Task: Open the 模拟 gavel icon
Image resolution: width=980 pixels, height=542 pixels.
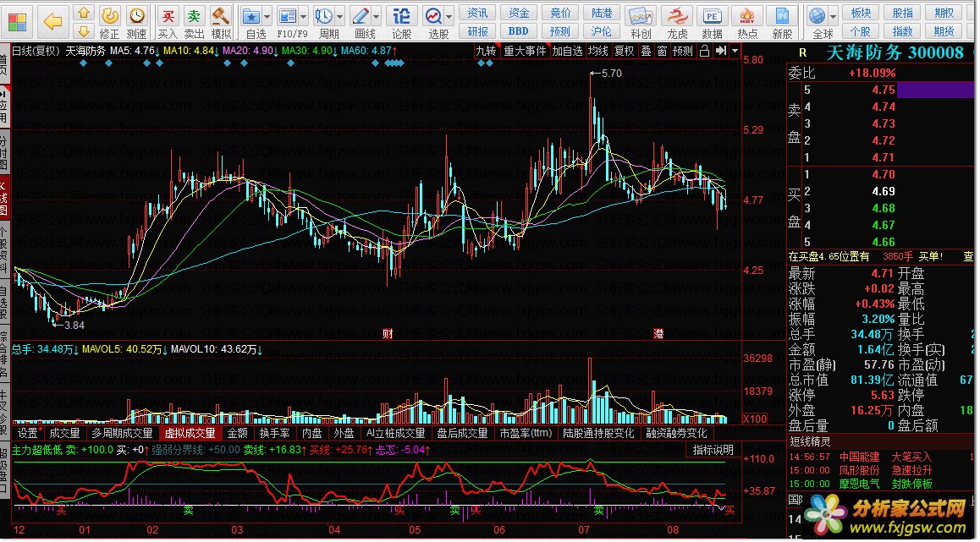Action: point(220,15)
